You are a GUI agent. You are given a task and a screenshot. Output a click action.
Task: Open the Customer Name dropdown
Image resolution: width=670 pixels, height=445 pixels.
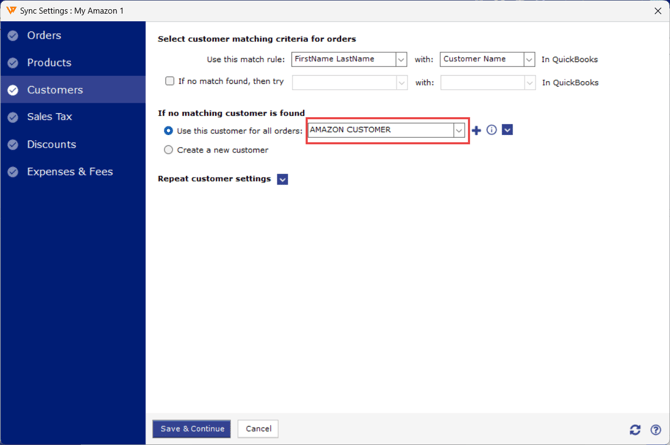click(529, 60)
